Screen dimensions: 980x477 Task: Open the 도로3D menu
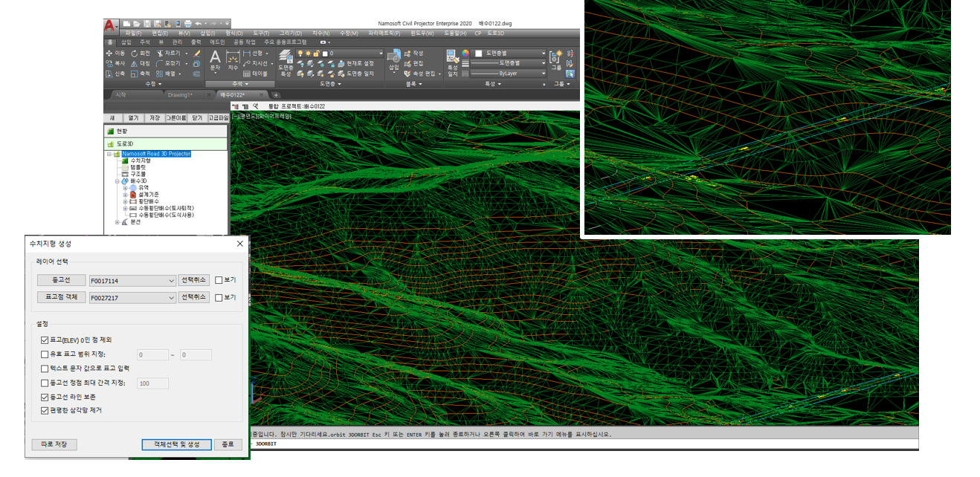coord(496,33)
